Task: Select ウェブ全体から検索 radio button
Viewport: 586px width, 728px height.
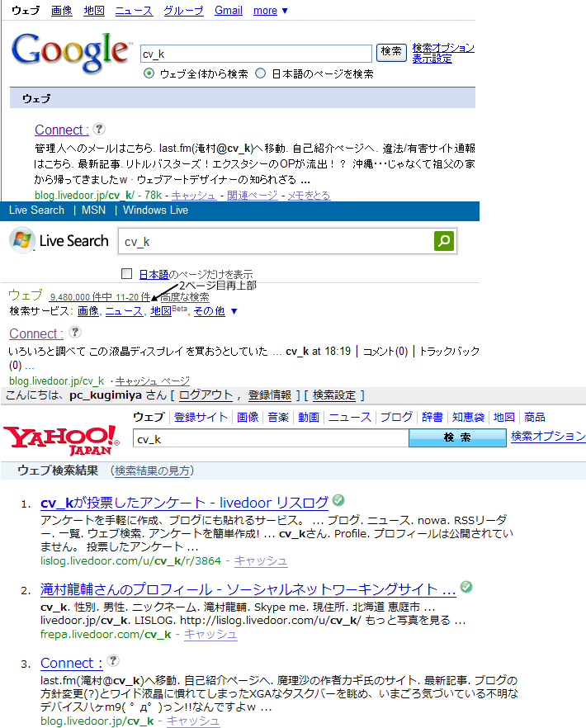Action: [x=149, y=73]
